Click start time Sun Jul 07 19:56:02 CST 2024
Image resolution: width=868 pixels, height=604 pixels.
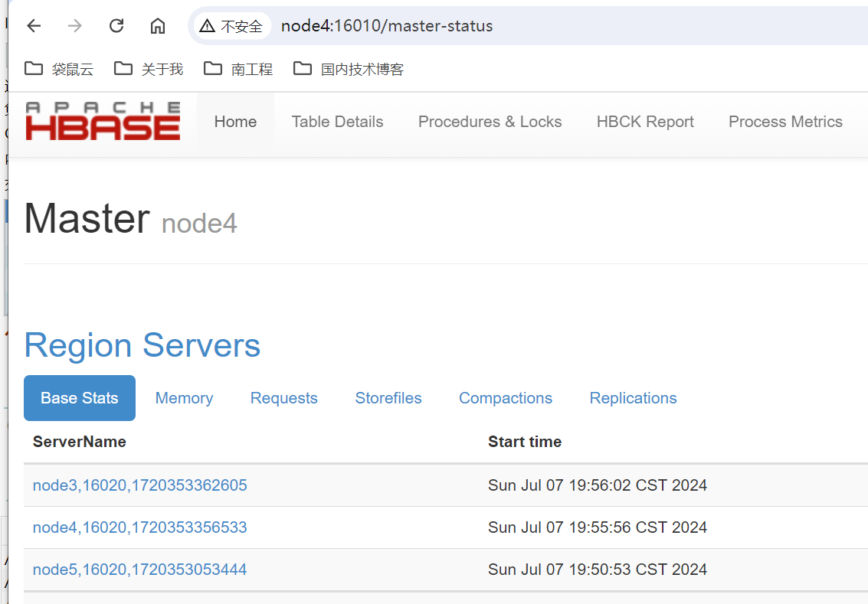tap(598, 485)
